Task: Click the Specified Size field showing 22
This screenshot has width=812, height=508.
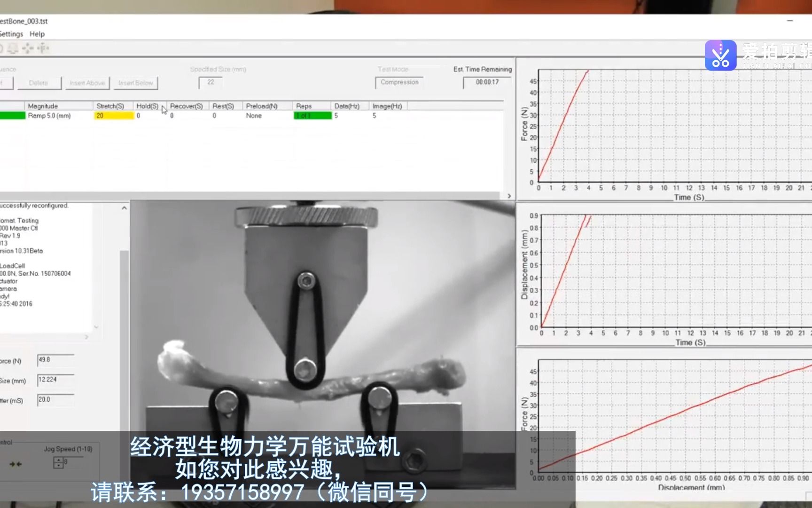Action: [x=211, y=82]
